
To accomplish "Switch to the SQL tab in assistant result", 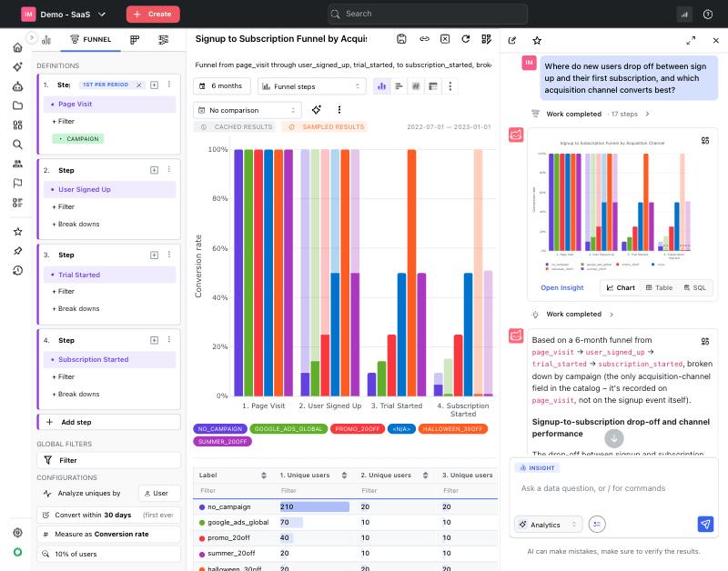I will point(695,287).
